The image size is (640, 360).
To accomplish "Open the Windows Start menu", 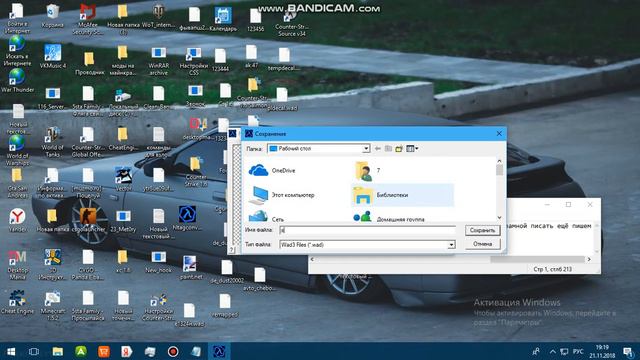I will click(11, 351).
